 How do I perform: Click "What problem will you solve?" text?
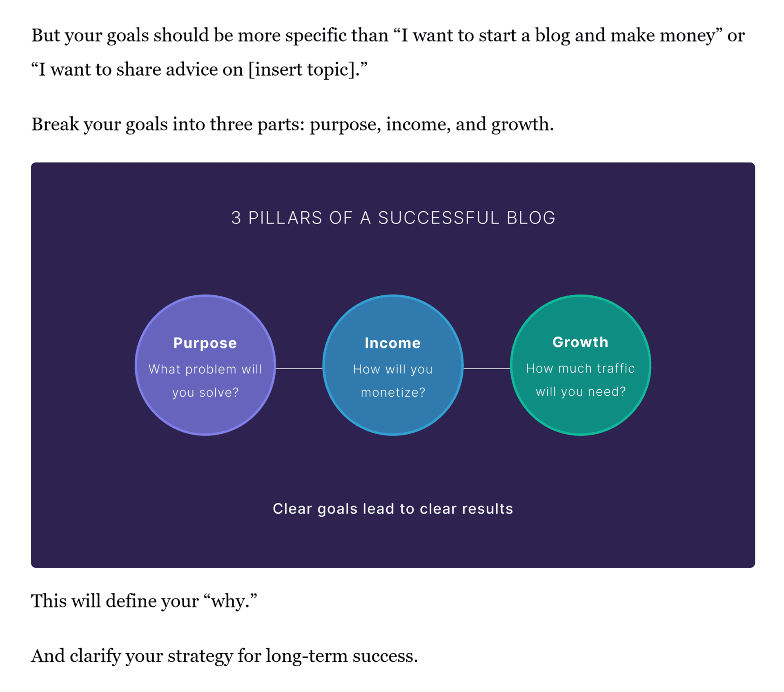(x=205, y=380)
